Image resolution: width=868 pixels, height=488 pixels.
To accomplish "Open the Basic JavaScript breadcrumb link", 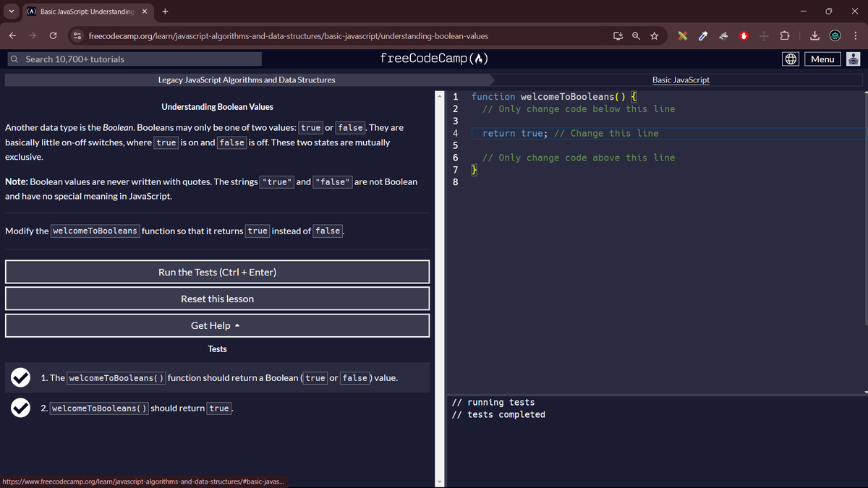I will (x=681, y=80).
